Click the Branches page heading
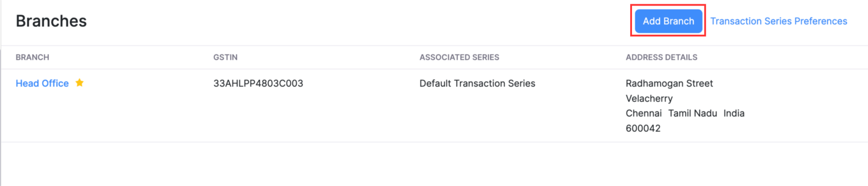 tap(51, 21)
